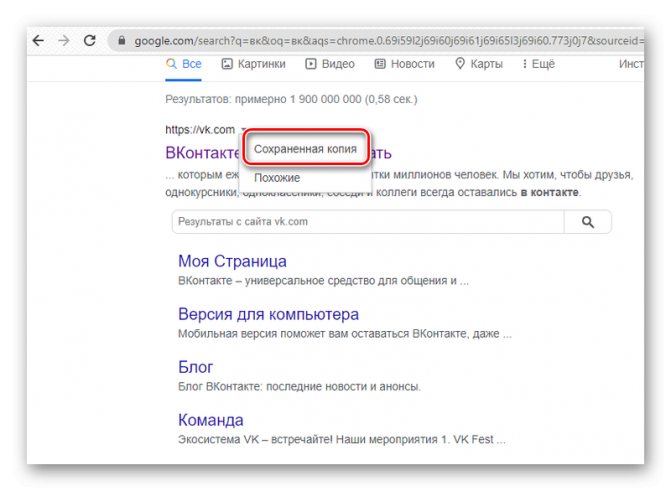Viewport: 671px width, 491px height.
Task: Open the Моя Страница sitelink
Action: point(232,261)
